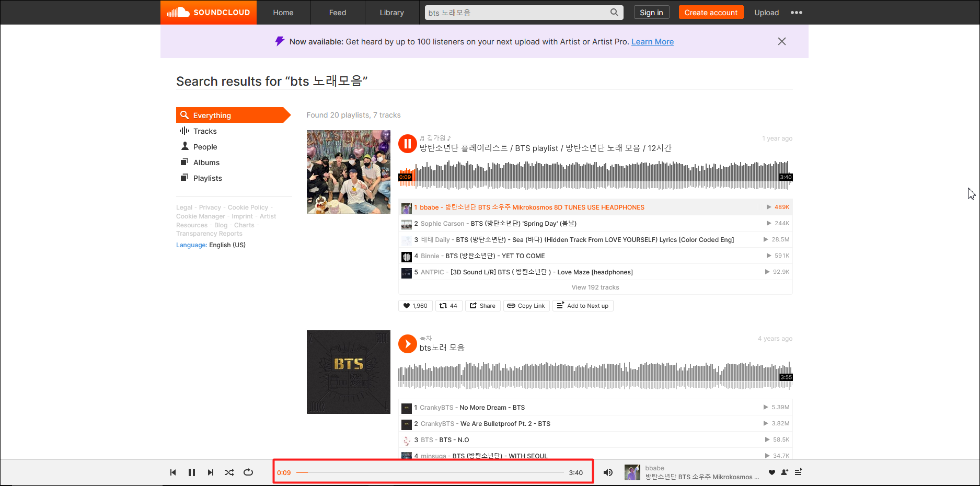The image size is (980, 486).
Task: Pause the 방탄소년단 플레이리스트 playlist
Action: pyautogui.click(x=408, y=144)
